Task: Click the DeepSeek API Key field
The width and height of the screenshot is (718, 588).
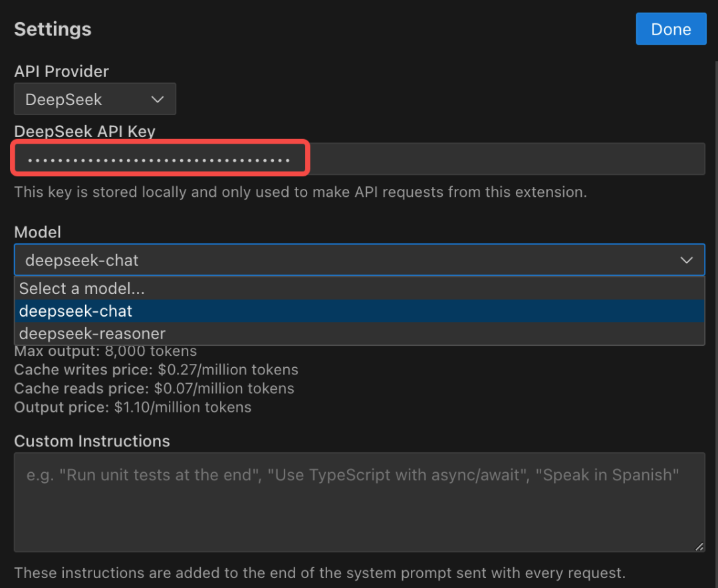Action: (x=360, y=158)
